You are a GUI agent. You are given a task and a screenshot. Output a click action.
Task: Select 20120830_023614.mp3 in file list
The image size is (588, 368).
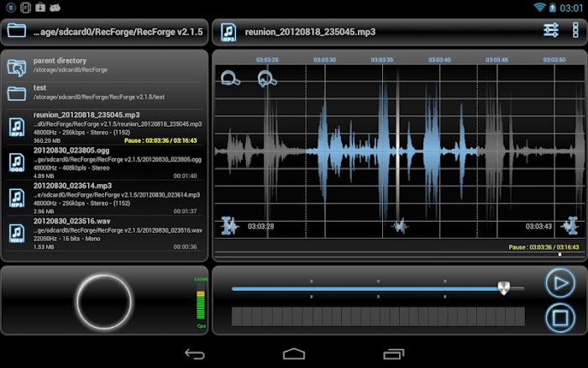(x=105, y=198)
